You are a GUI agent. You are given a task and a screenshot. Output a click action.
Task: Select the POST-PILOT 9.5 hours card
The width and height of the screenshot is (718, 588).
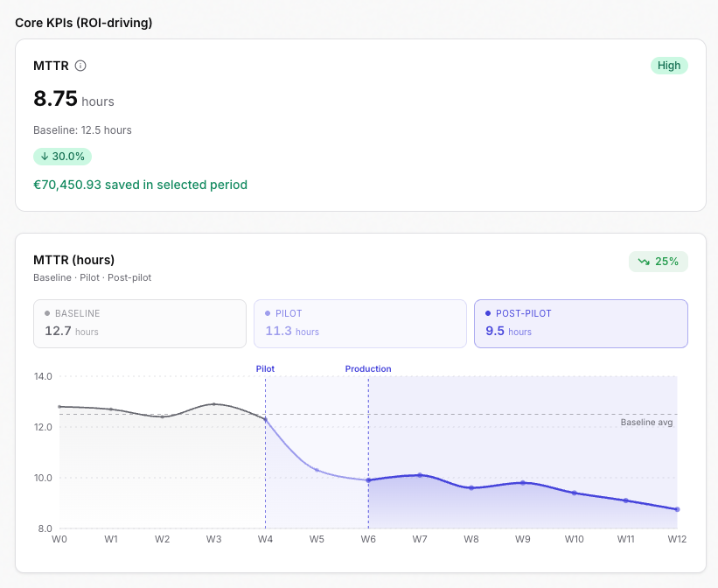tap(581, 324)
